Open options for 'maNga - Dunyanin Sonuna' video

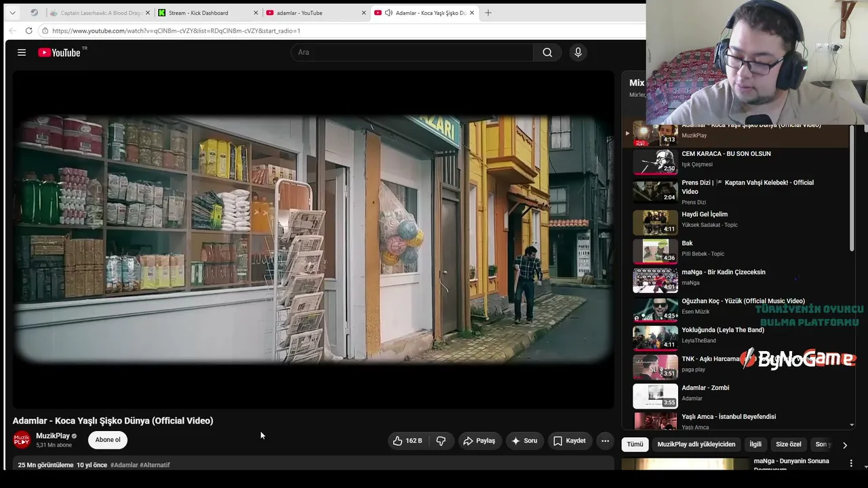pos(851,463)
